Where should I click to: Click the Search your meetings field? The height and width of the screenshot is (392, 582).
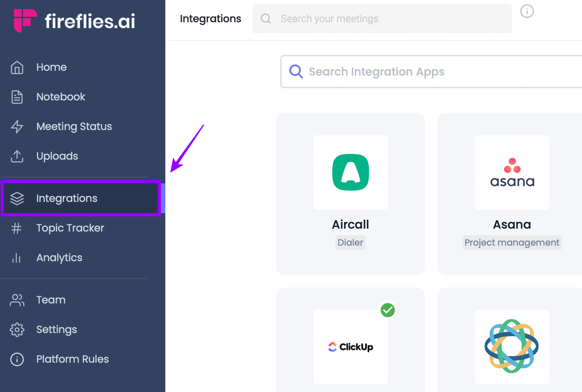tap(382, 19)
